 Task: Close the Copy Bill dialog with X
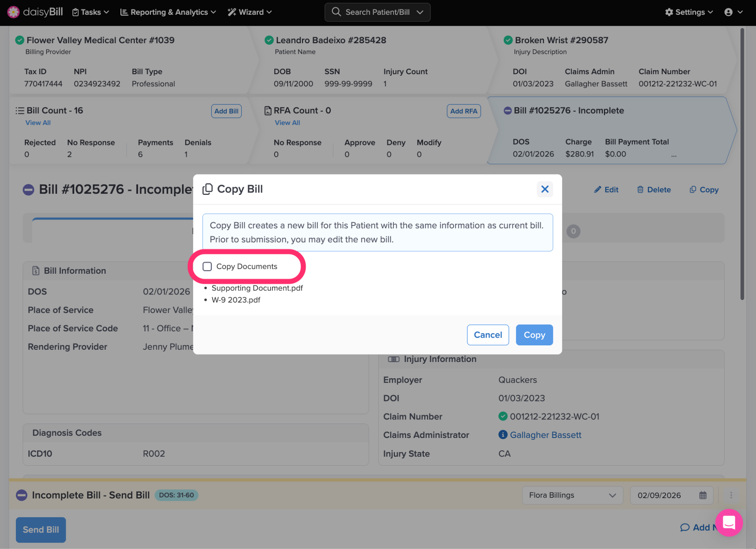pyautogui.click(x=544, y=189)
